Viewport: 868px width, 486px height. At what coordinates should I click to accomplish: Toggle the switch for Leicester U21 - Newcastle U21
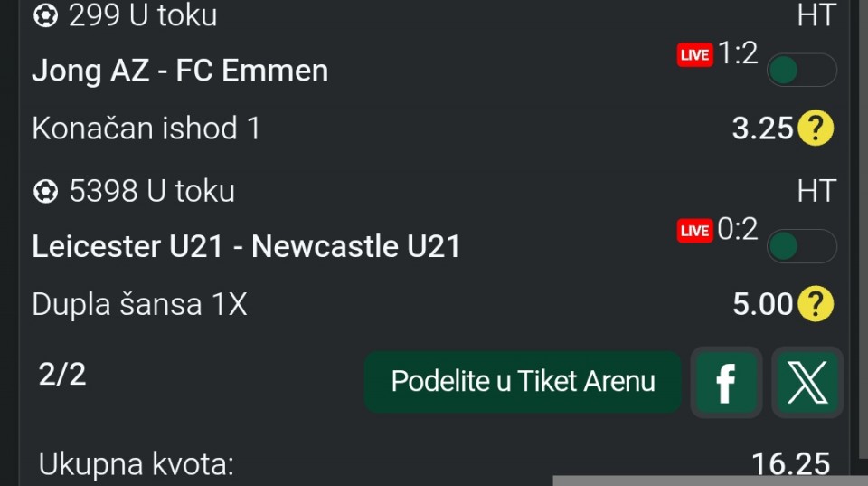coord(801,246)
